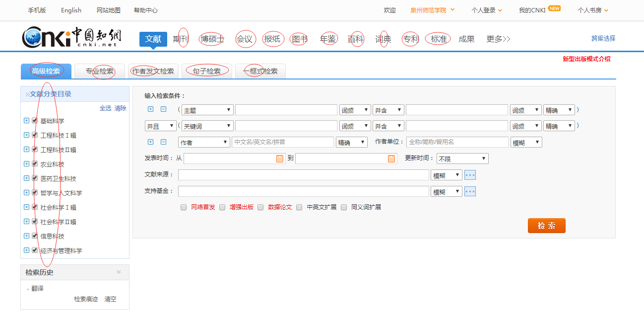Viewport: 644px width, 322px height.
Task: Click the plus icon beside the 主题 row
Action: pyautogui.click(x=151, y=109)
